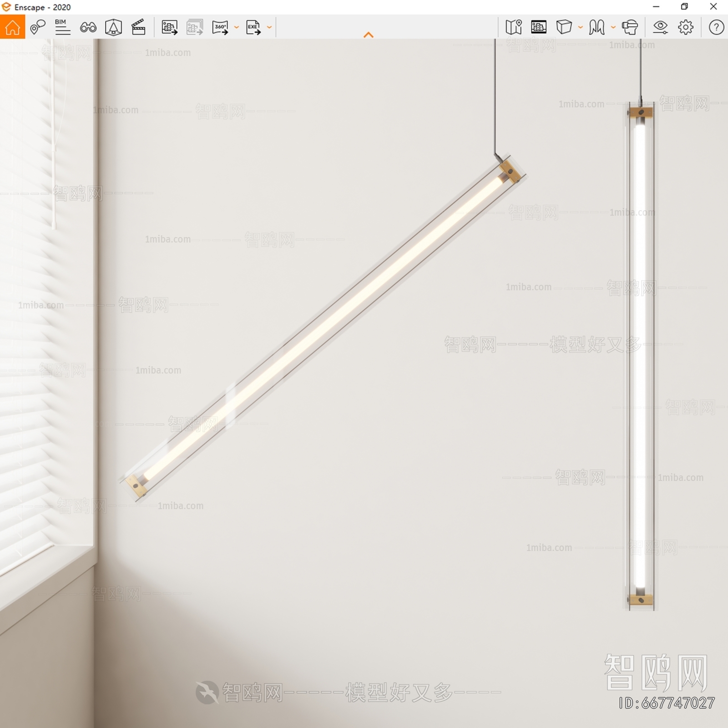This screenshot has width=728, height=728.
Task: Minimize the Enscape window
Action: point(656,7)
